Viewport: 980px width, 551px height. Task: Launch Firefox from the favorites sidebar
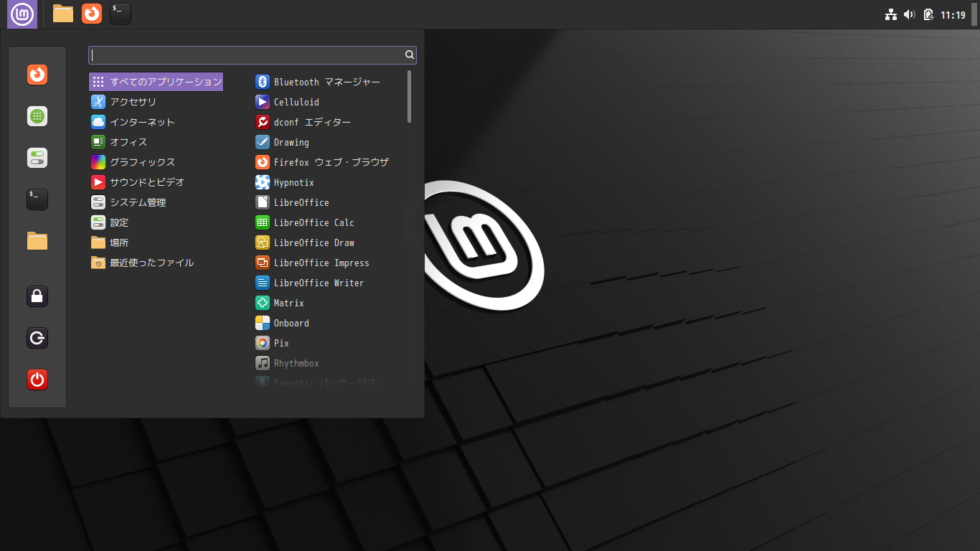[x=37, y=75]
